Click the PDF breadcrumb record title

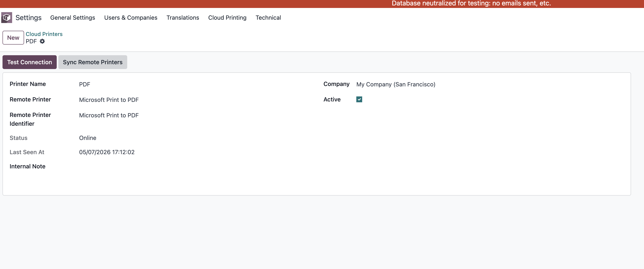tap(31, 41)
